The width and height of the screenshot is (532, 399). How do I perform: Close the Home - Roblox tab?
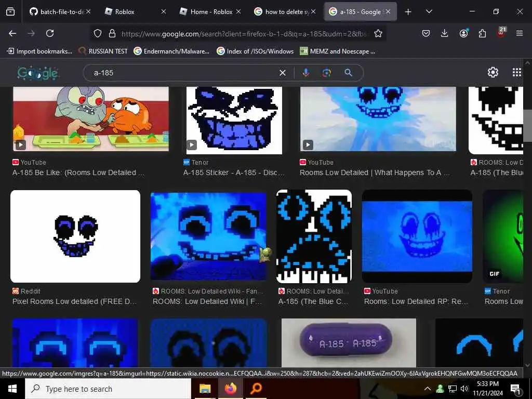238,11
